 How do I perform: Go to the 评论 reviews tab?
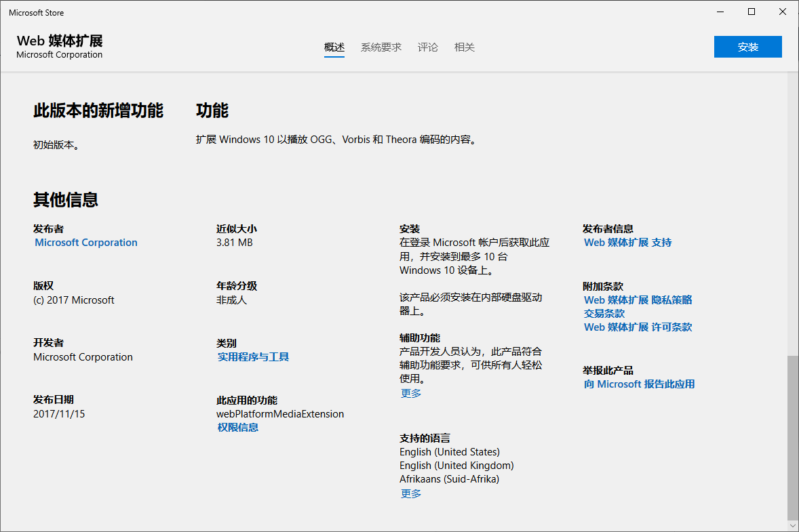[x=428, y=47]
